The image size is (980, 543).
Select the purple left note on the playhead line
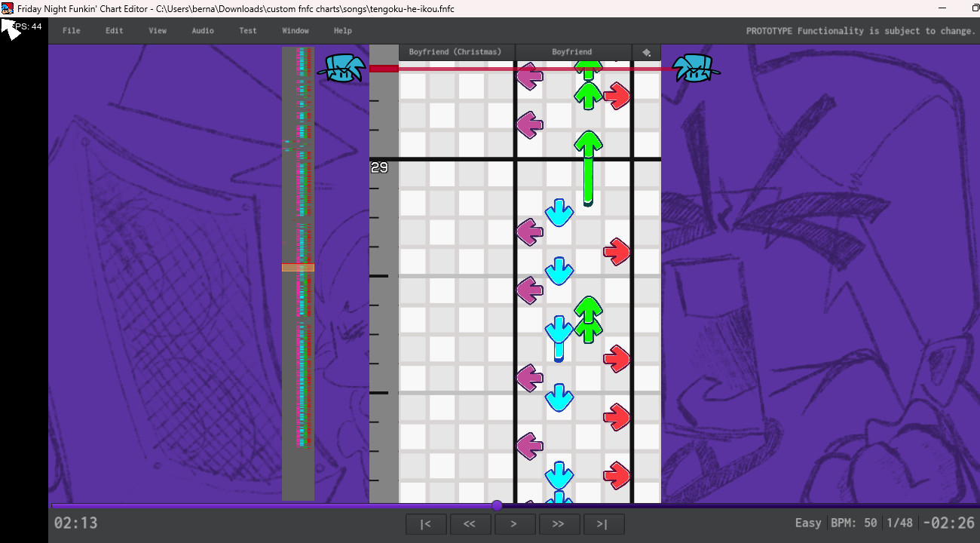[x=529, y=76]
